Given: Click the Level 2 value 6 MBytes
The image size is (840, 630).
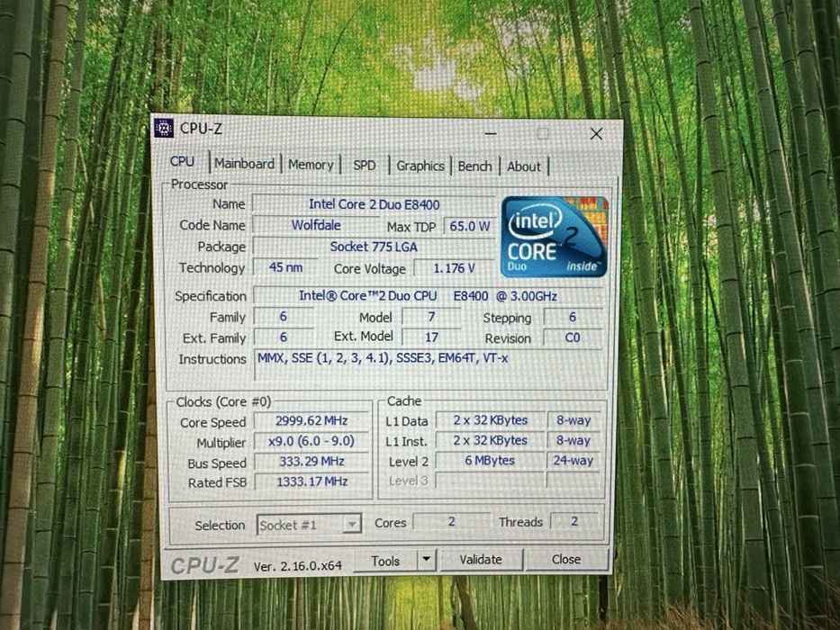Looking at the screenshot, I should [x=490, y=461].
